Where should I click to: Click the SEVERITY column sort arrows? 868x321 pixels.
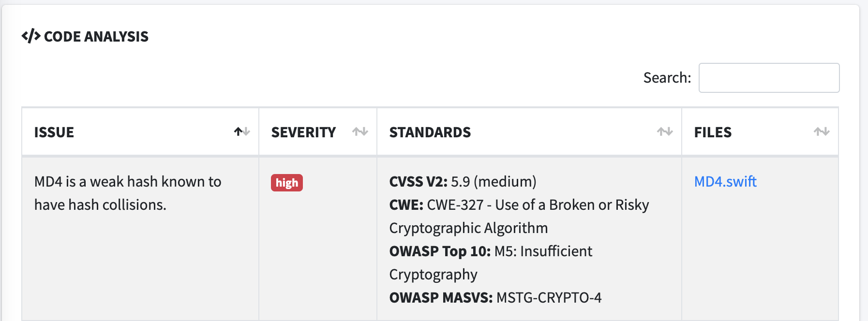tap(360, 131)
